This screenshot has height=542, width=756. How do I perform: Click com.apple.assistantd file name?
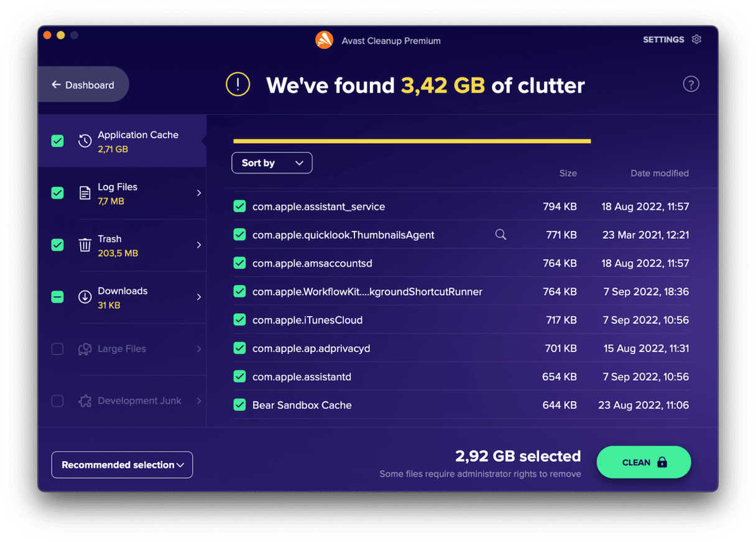[302, 376]
